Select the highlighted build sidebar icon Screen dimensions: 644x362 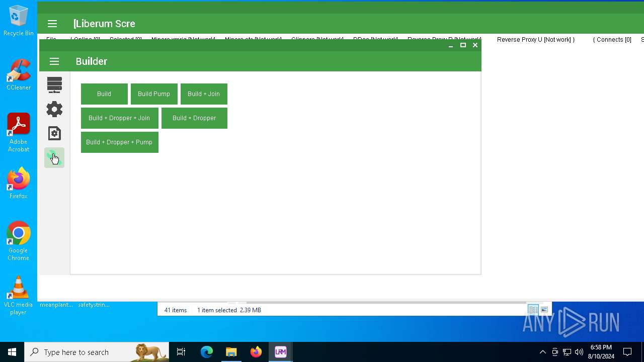point(54,158)
